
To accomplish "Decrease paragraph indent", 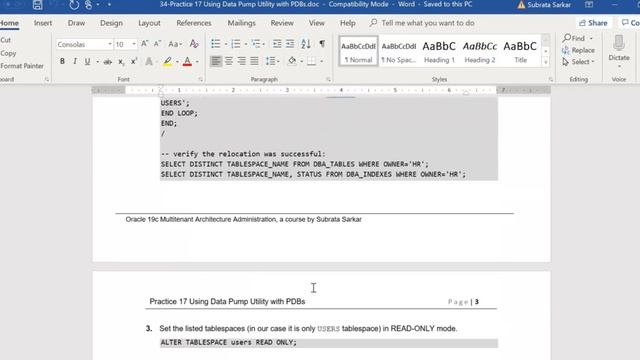I will (x=277, y=44).
